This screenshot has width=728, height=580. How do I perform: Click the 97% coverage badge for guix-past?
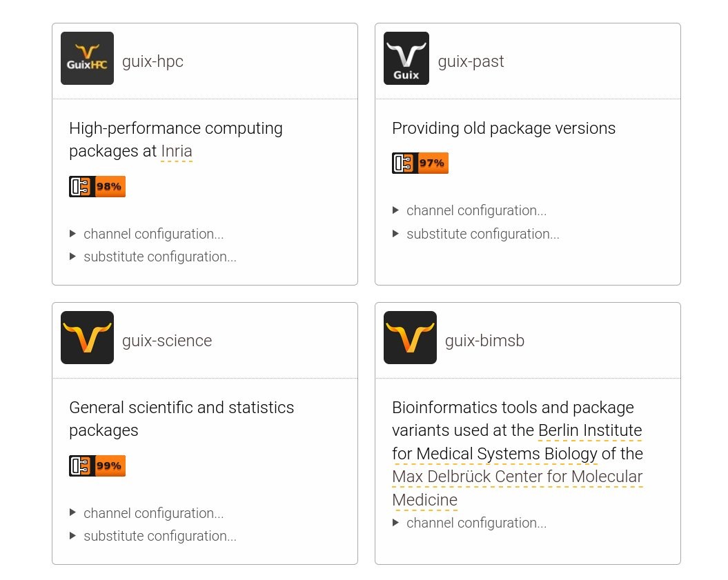pyautogui.click(x=420, y=163)
